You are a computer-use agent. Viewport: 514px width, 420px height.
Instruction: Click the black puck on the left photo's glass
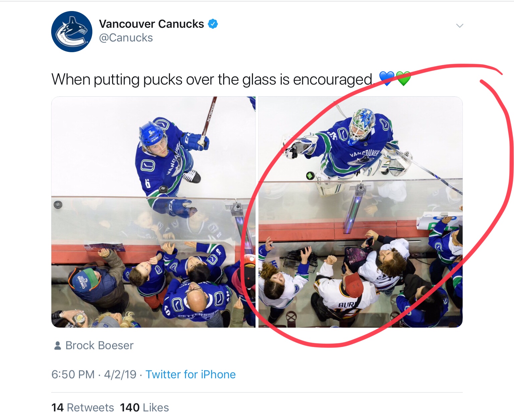(58, 204)
